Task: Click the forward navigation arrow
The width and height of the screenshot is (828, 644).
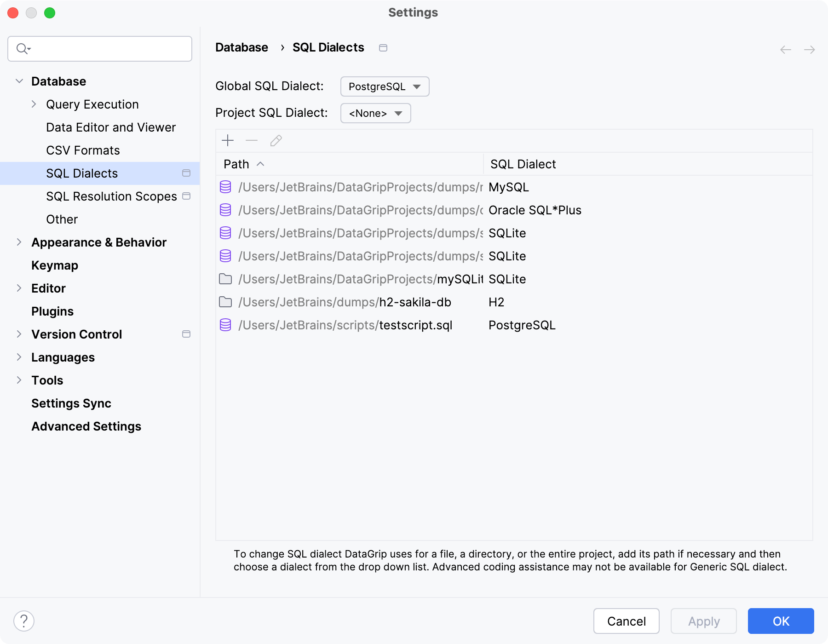Action: tap(809, 50)
